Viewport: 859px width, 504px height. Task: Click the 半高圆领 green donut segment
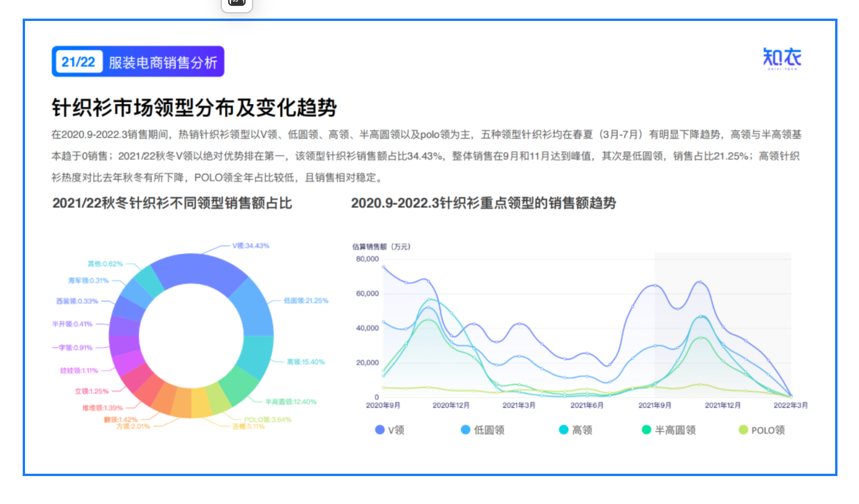pyautogui.click(x=239, y=385)
